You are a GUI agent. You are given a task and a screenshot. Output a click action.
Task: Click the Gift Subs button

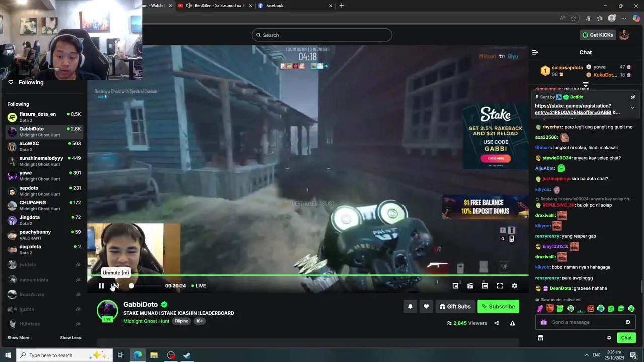click(455, 306)
